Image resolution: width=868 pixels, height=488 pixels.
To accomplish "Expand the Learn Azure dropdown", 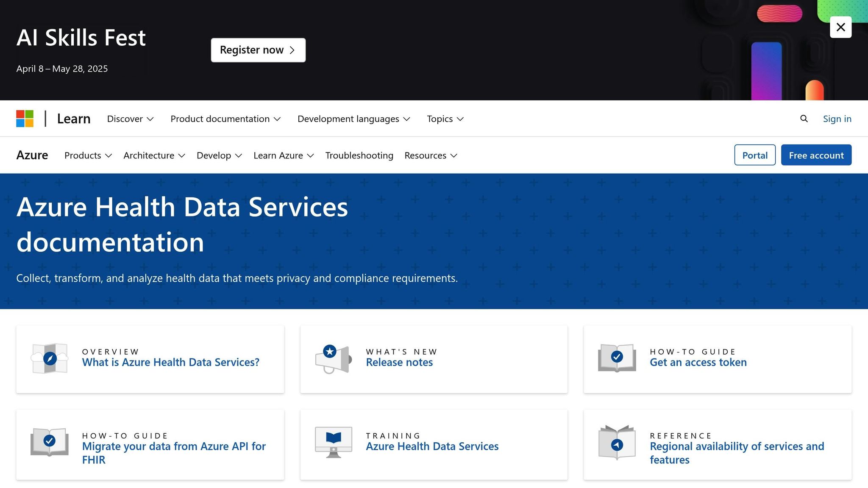I will click(284, 155).
